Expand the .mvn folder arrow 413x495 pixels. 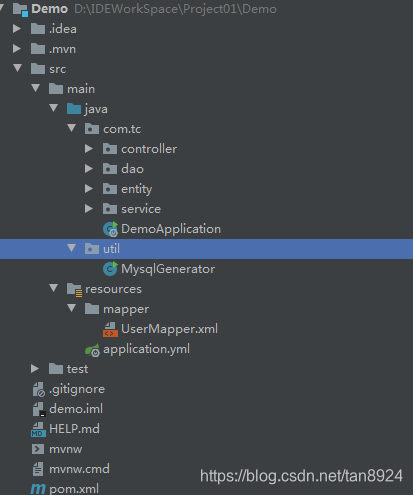point(17,49)
